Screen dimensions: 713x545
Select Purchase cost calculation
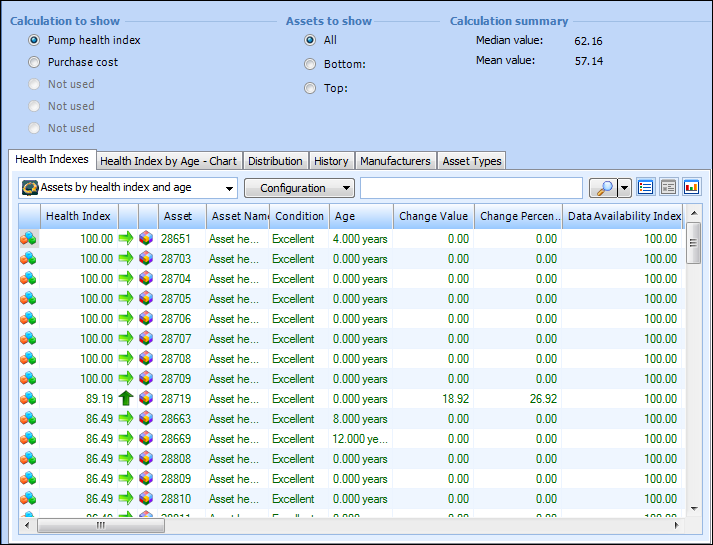35,62
